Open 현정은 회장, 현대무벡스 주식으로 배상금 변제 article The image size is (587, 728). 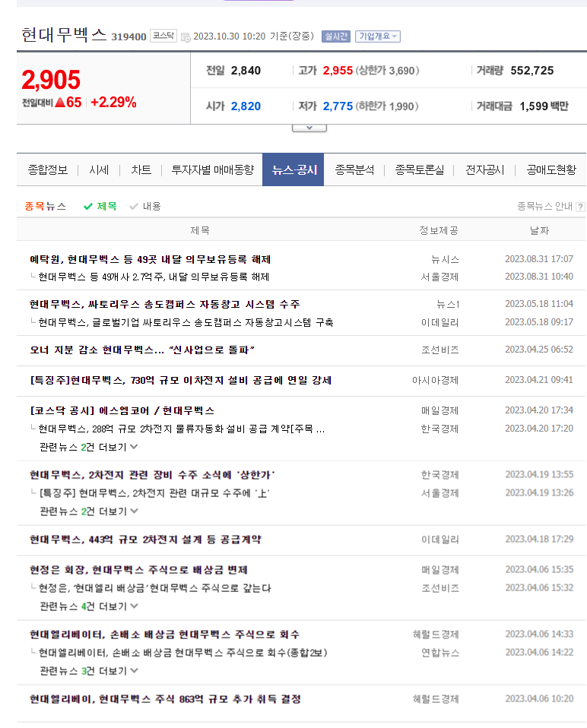(138, 570)
